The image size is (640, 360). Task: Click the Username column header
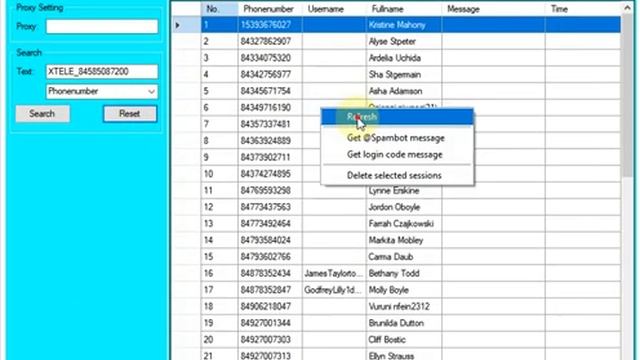[334, 9]
